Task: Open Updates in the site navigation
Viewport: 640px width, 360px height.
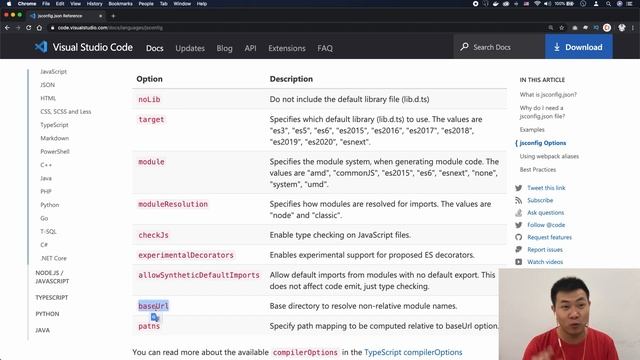Action: (190, 48)
